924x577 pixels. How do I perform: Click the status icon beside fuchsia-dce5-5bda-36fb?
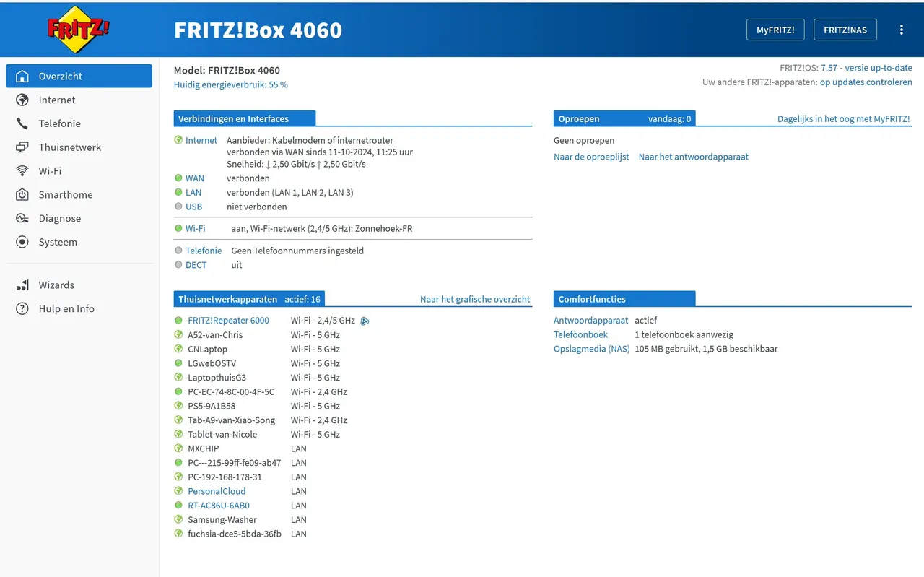[178, 534]
